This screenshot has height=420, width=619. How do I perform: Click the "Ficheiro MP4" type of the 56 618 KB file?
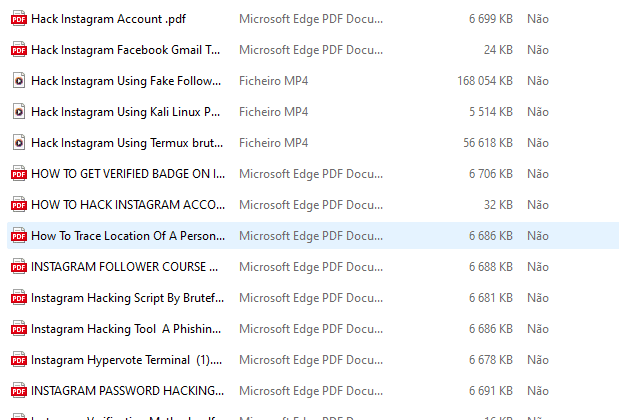(274, 142)
